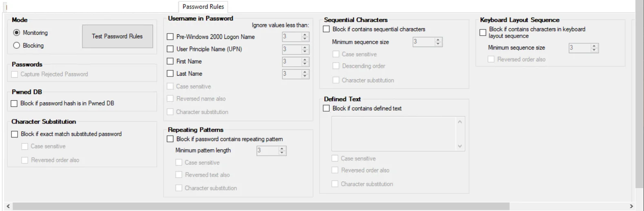
Task: Enable Block if contains defined text
Action: click(326, 108)
